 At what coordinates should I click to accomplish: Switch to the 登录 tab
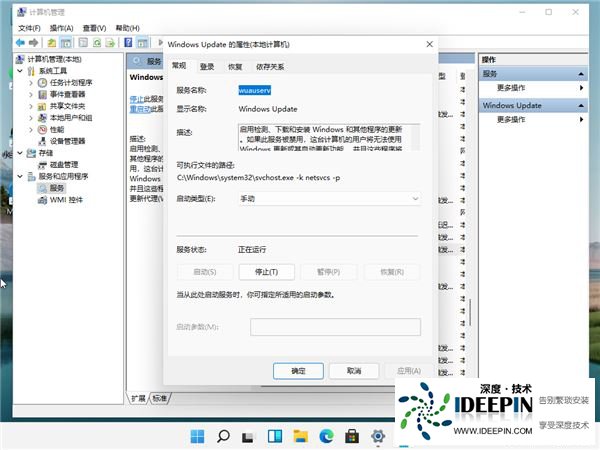(x=207, y=67)
